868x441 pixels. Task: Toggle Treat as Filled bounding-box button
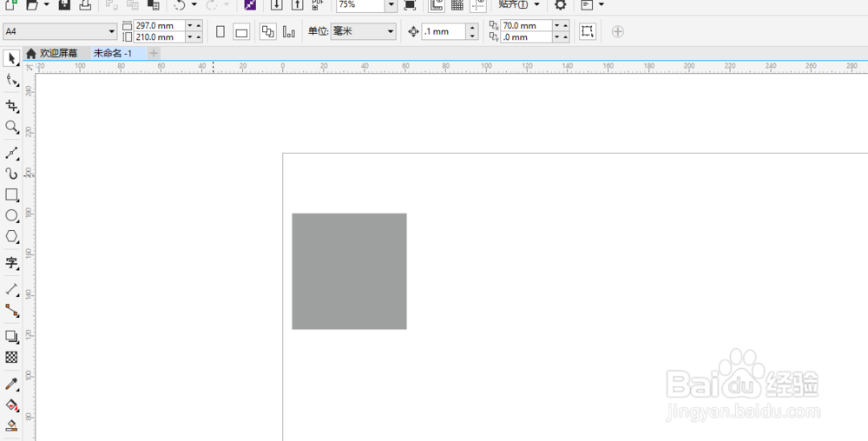(588, 31)
